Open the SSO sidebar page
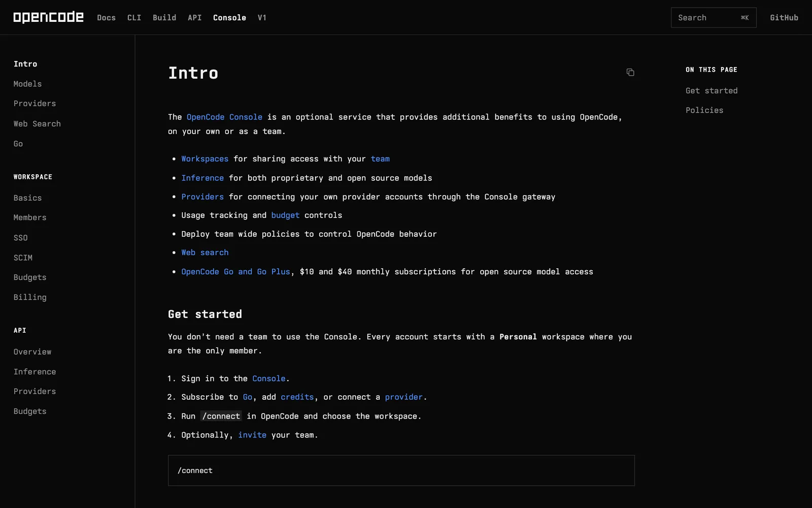This screenshot has height=508, width=812. 21,238
